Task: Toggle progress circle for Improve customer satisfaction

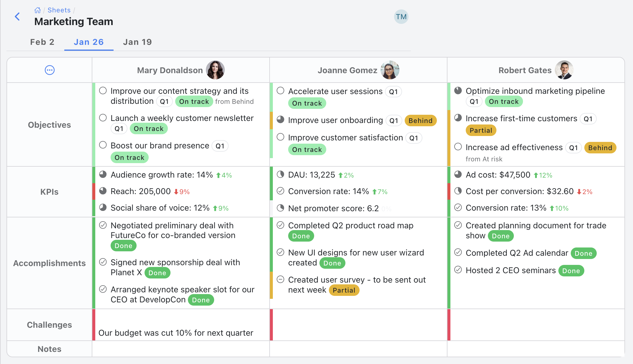Action: tap(281, 137)
